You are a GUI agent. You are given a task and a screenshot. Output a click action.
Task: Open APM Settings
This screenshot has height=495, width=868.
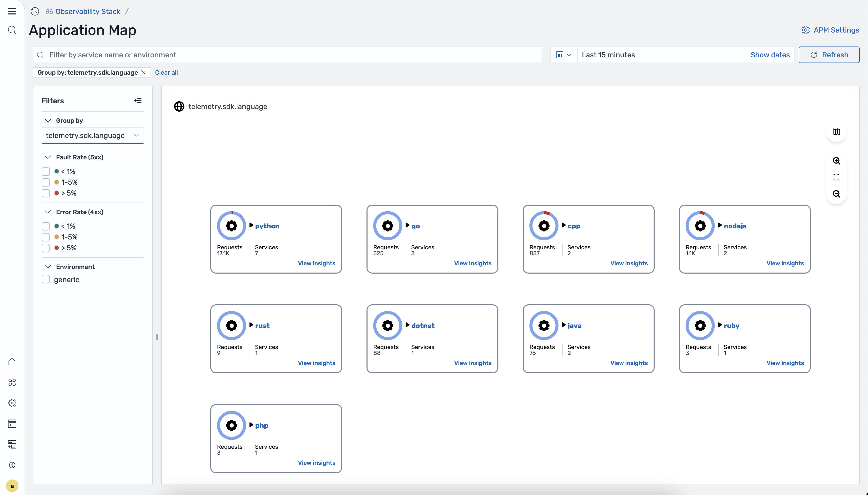(830, 30)
